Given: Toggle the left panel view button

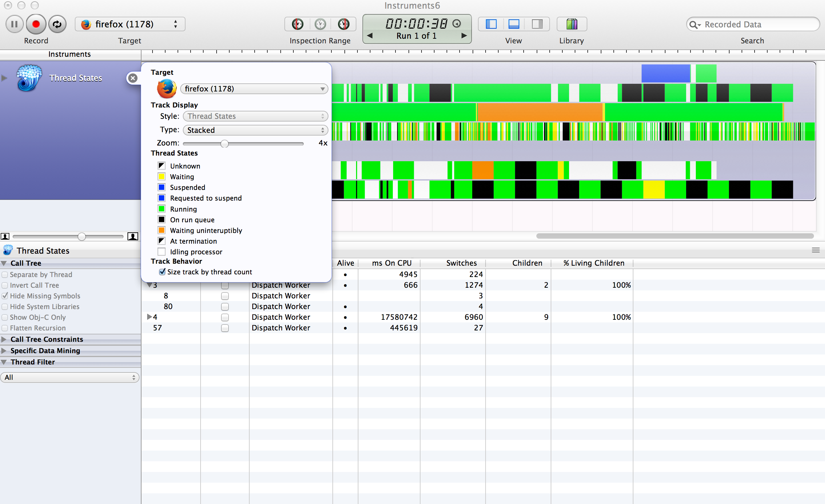Looking at the screenshot, I should click(491, 24).
